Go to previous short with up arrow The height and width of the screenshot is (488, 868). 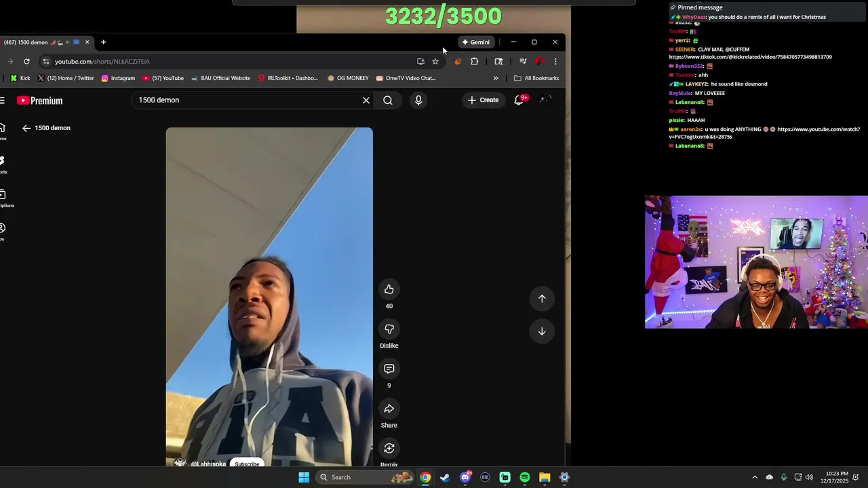pos(542,298)
